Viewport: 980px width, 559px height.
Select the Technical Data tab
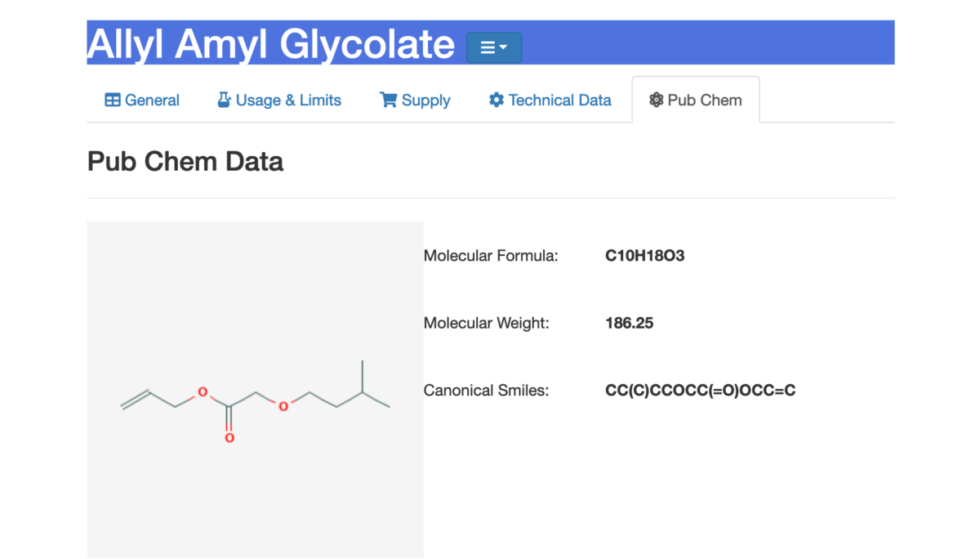(550, 100)
